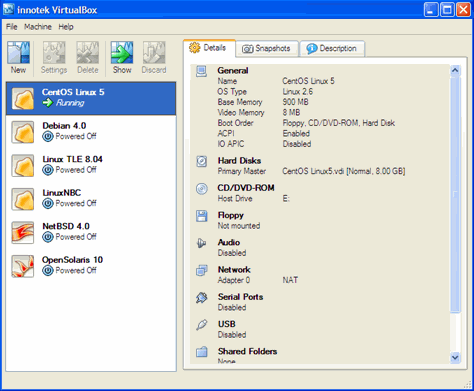Screen dimensions: 474x391
Task: Select the Debian 4.0 virtual machine
Action: 91,132
